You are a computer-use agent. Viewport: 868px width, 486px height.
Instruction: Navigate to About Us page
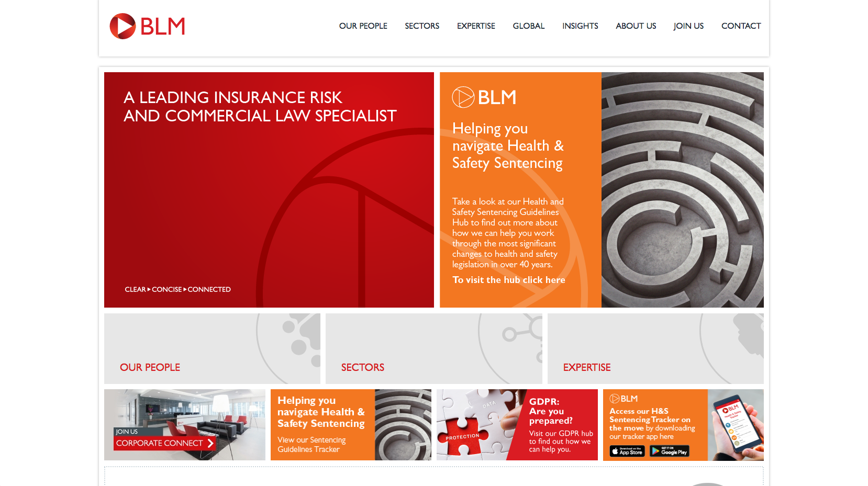[636, 26]
